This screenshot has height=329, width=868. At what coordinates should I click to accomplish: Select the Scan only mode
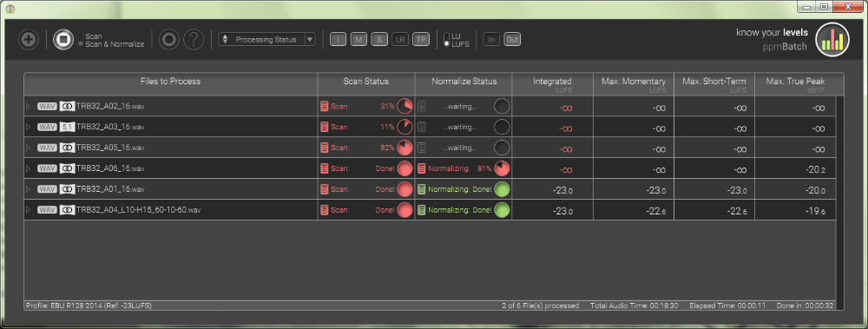point(94,36)
